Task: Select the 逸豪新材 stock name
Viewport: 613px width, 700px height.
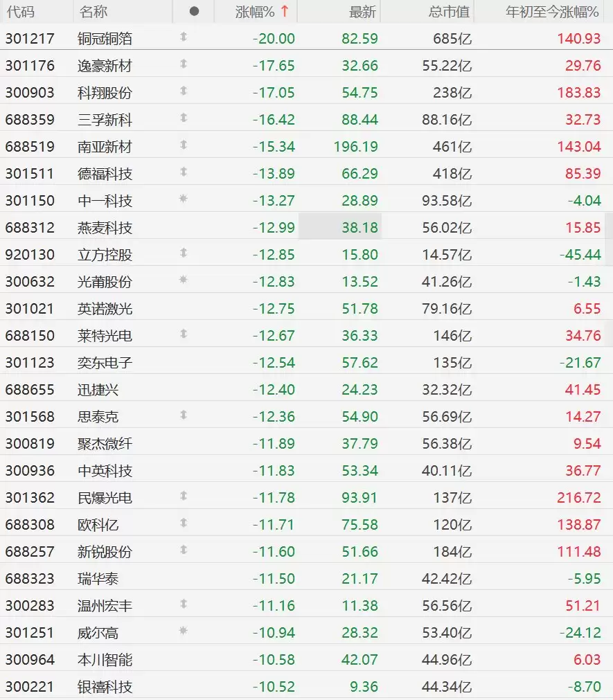Action: click(x=105, y=66)
